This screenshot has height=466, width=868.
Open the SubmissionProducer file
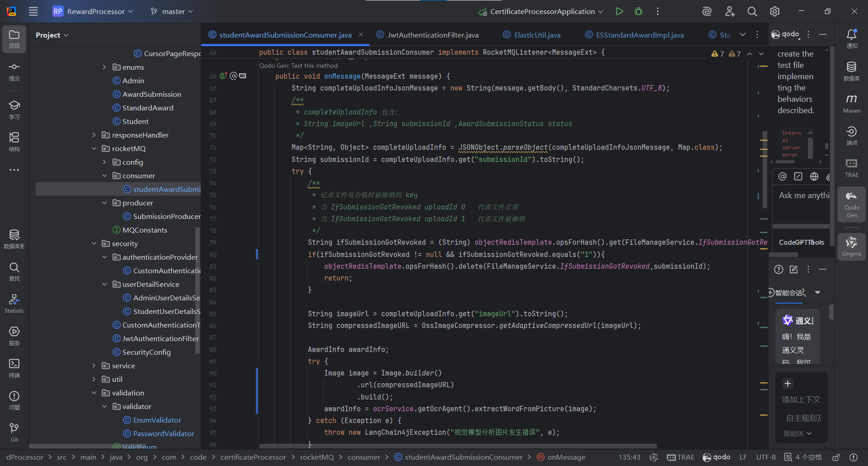[162, 216]
